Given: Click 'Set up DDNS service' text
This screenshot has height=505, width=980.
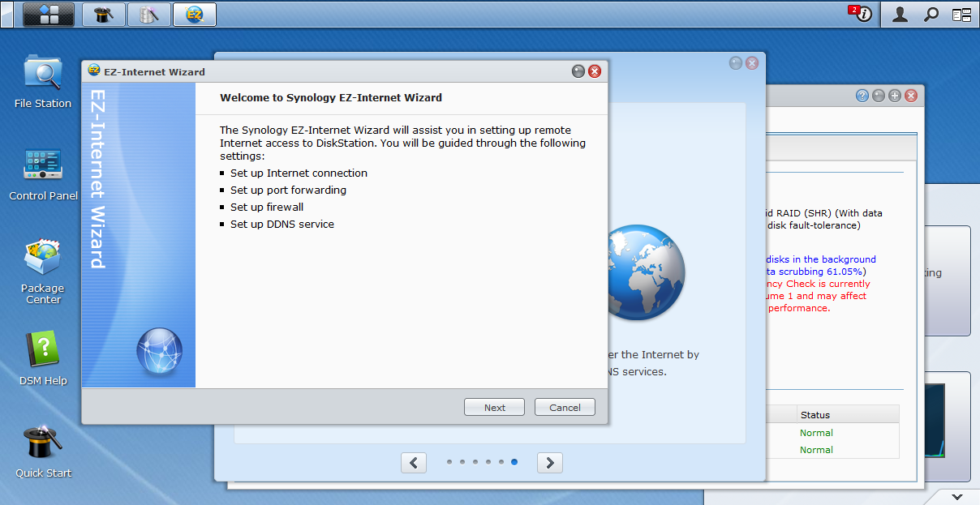Looking at the screenshot, I should point(282,224).
